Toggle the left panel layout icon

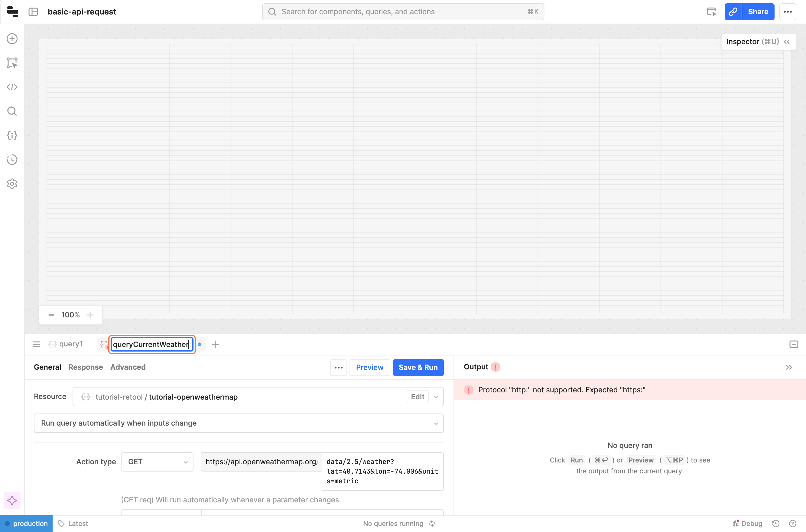click(x=33, y=12)
